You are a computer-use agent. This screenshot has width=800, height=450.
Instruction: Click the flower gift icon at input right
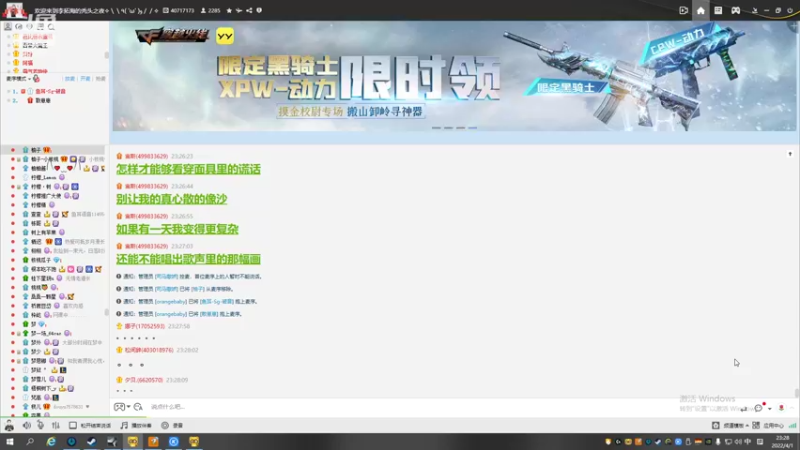pos(781,408)
